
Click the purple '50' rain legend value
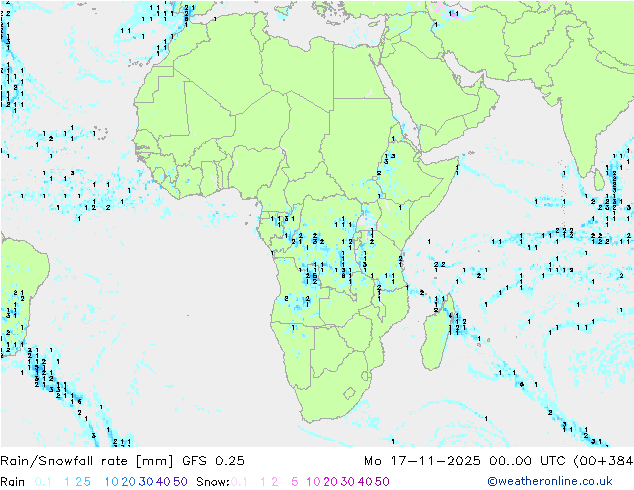(x=180, y=482)
